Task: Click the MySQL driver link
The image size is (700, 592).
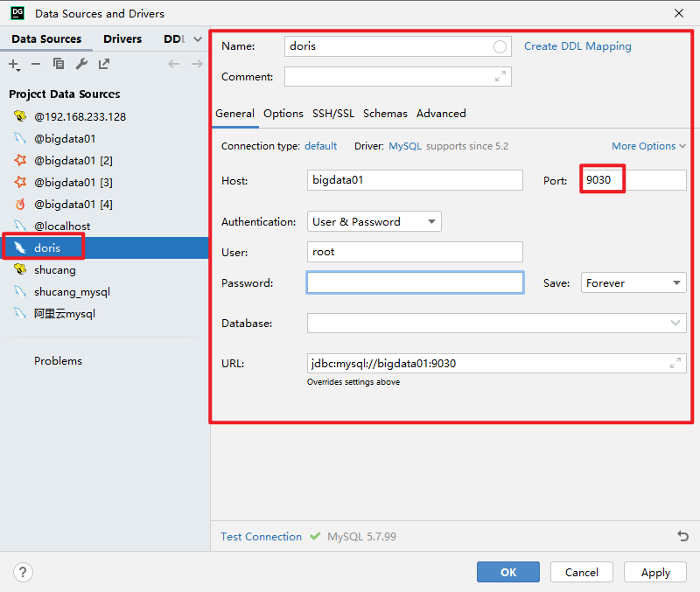Action: (405, 146)
